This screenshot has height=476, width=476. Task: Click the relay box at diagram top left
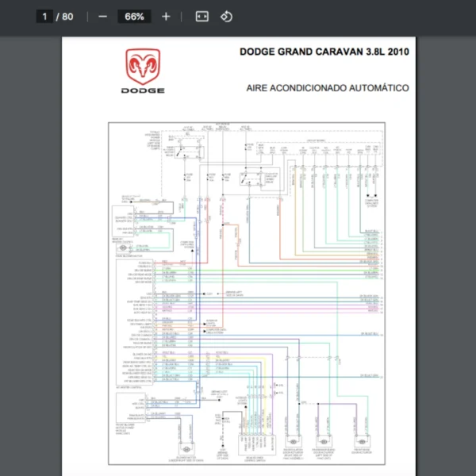[190, 152]
